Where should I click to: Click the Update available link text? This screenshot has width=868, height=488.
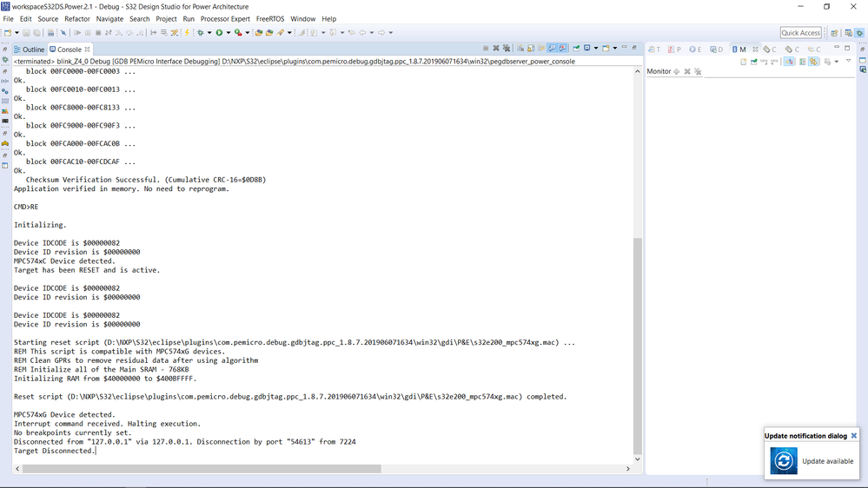[x=827, y=461]
